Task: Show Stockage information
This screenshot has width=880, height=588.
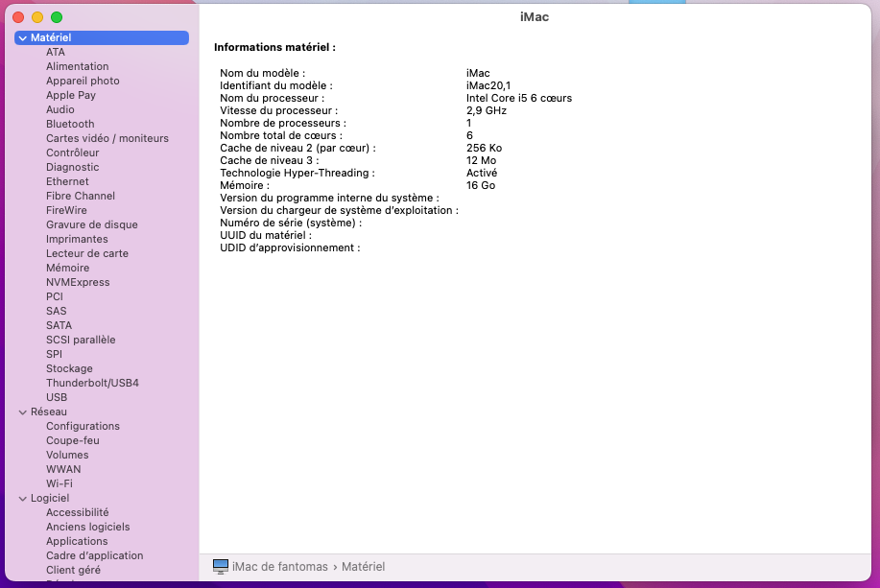Action: (x=69, y=368)
